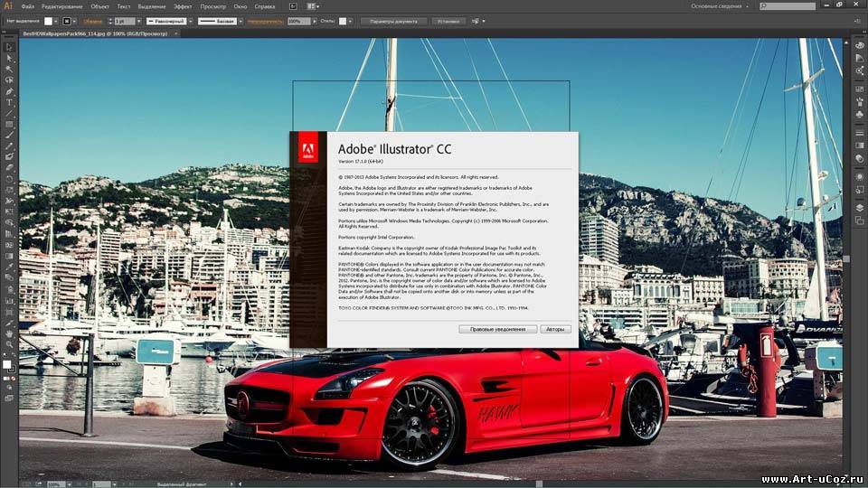Click the stroke weight input field
Screen dimensions: 868x488
(x=125, y=22)
